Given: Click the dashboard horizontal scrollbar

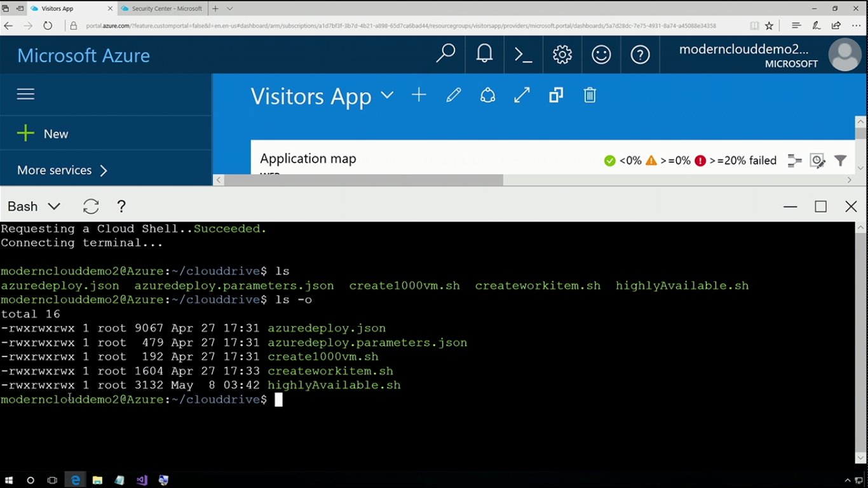Looking at the screenshot, I should pos(364,180).
